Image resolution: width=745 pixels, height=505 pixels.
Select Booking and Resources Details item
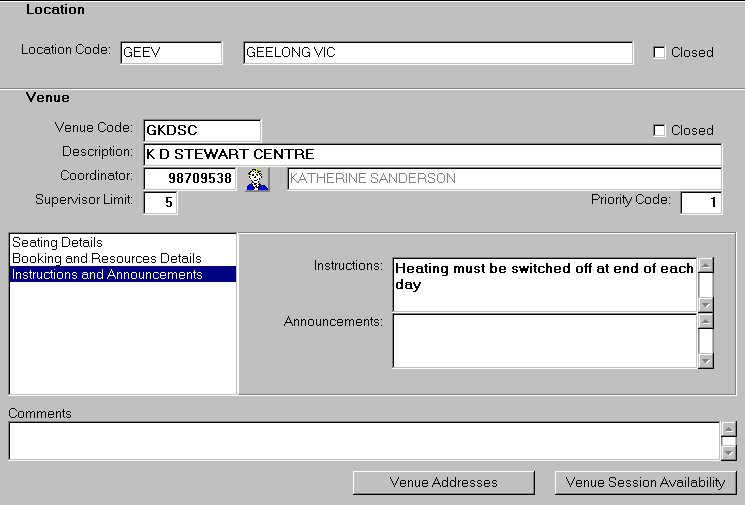click(106, 259)
